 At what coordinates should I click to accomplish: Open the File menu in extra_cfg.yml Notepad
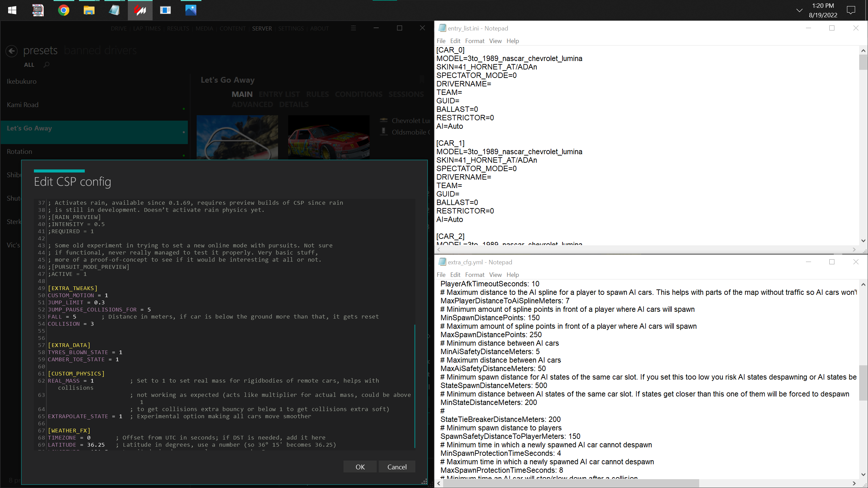click(x=441, y=275)
